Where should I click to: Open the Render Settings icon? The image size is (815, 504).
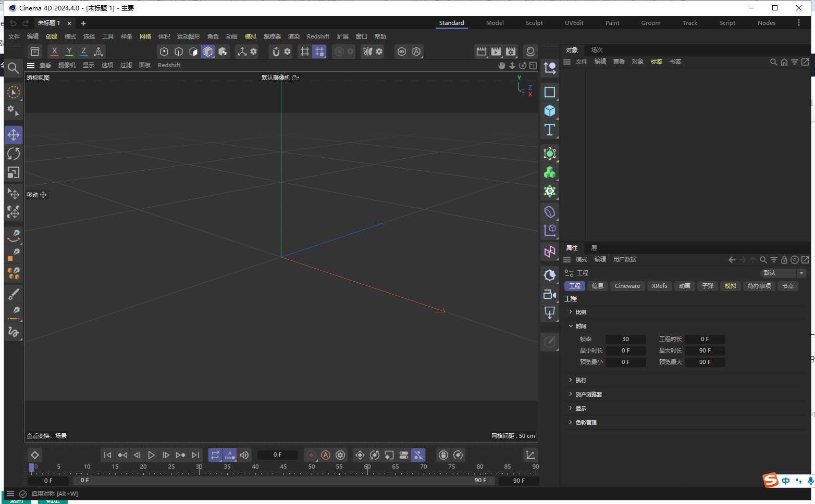511,52
